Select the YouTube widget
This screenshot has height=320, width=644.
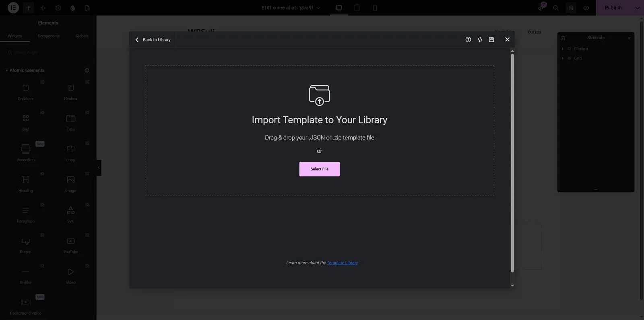coord(71,245)
